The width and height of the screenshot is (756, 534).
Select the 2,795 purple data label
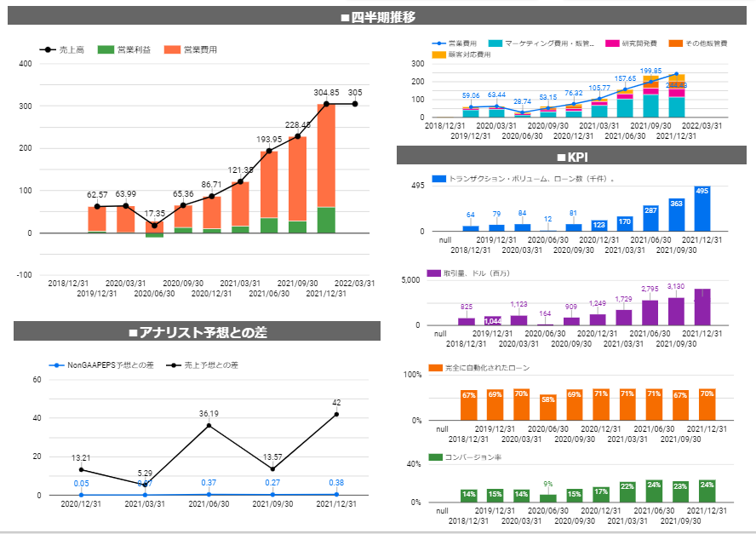[650, 289]
